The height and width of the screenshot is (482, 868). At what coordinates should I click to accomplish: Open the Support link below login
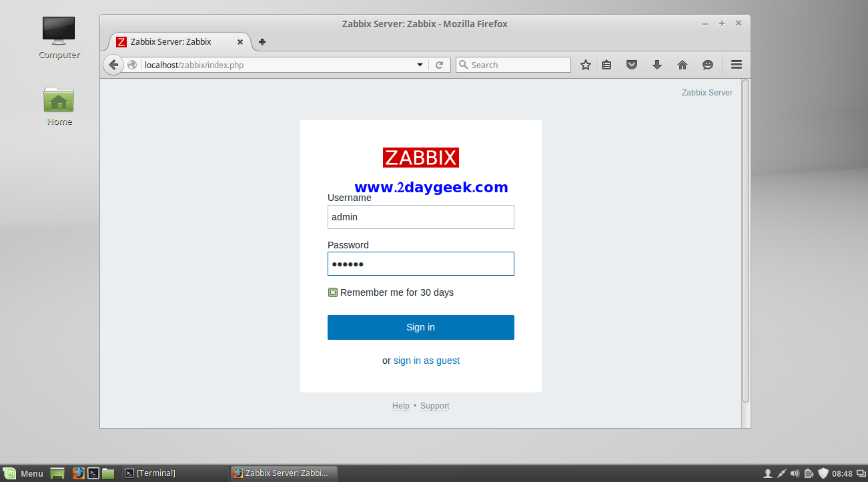click(x=435, y=406)
